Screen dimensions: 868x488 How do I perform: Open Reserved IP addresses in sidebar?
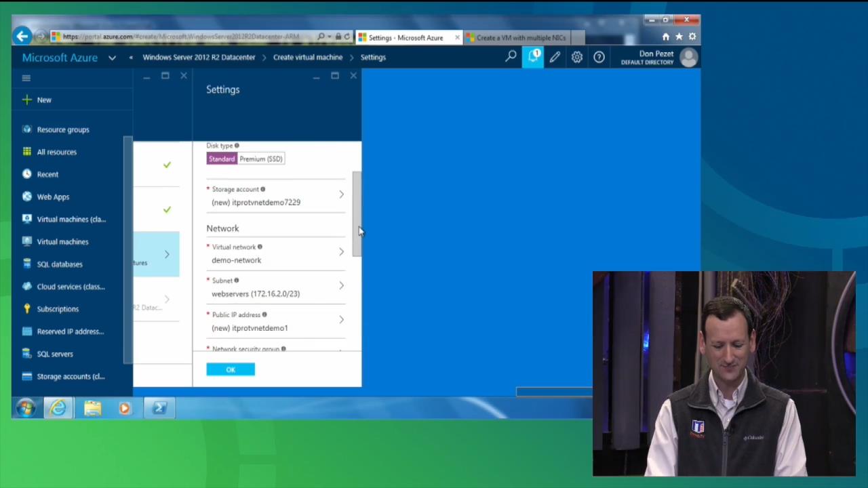71,331
